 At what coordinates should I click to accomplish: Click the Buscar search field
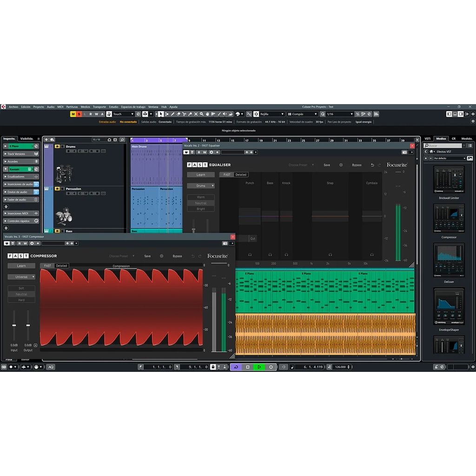click(x=443, y=145)
